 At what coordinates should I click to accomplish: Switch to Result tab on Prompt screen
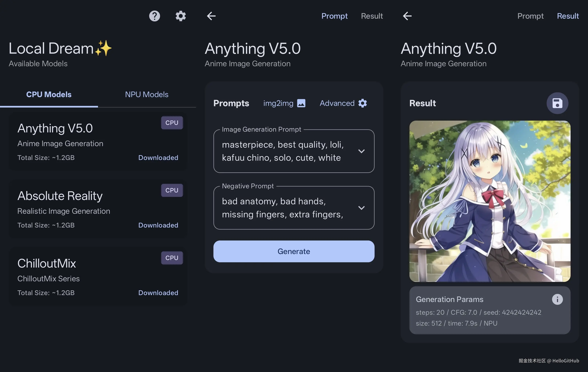click(372, 16)
